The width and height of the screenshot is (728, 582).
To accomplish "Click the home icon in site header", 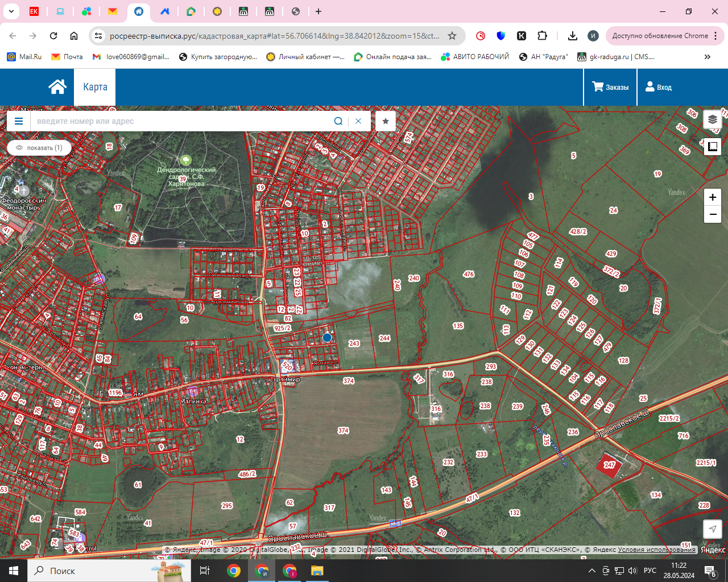I will click(57, 87).
